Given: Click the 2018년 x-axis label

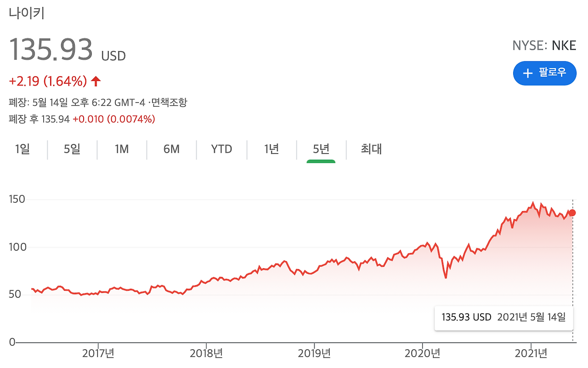Looking at the screenshot, I should [x=206, y=354].
